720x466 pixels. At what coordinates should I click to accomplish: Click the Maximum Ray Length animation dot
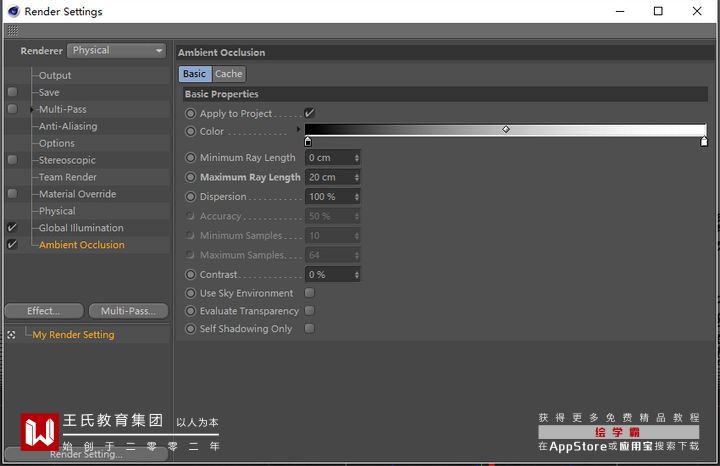point(190,177)
